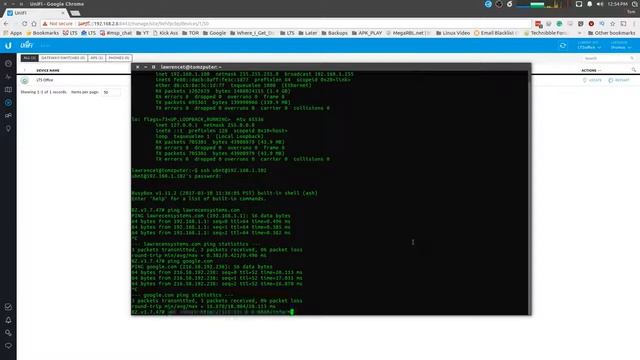Expand the hidden bookmarks overflow chevron
Image resolution: width=640 pixels, height=360 pixels.
[579, 33]
